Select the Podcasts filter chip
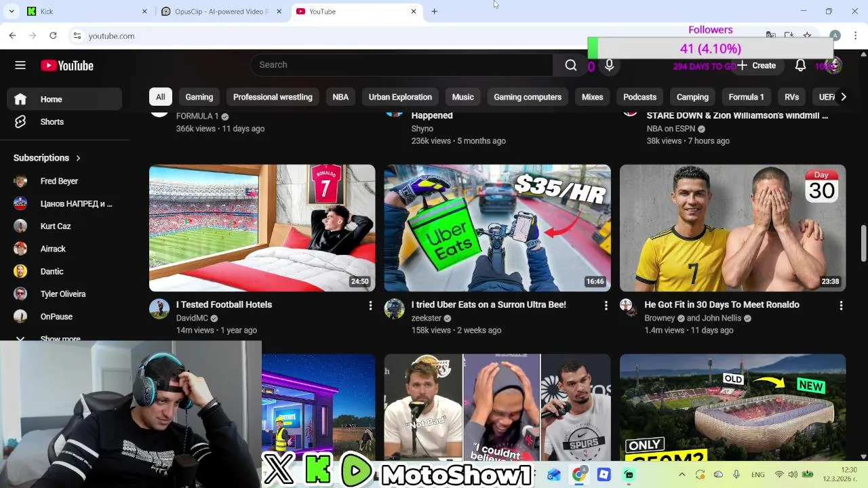Screen dimensions: 868x488 (639, 97)
